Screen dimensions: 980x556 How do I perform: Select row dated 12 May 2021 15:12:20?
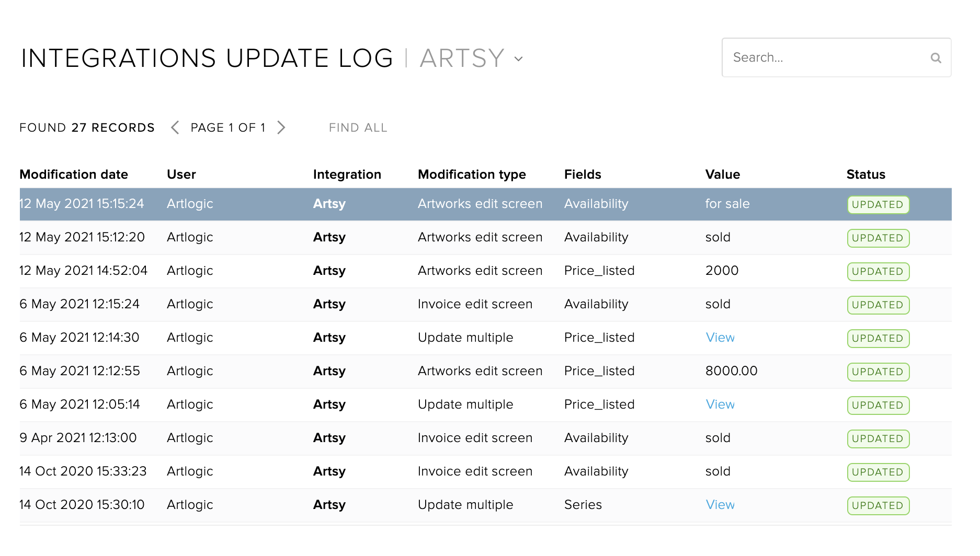(x=485, y=237)
